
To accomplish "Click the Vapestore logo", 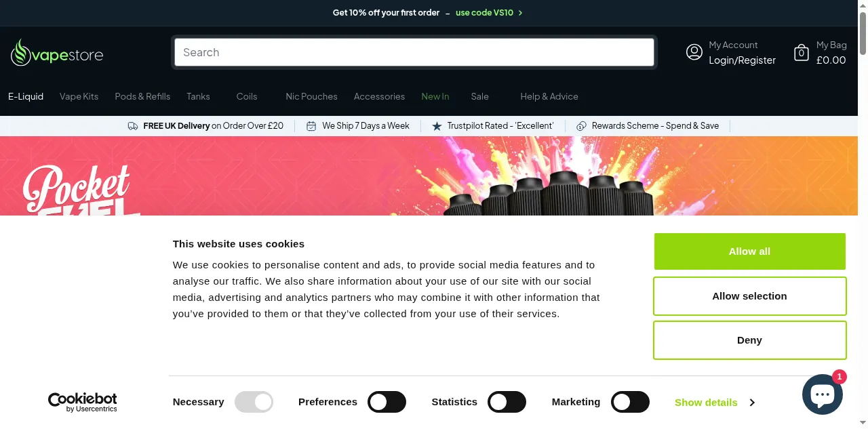I will 57,53.
